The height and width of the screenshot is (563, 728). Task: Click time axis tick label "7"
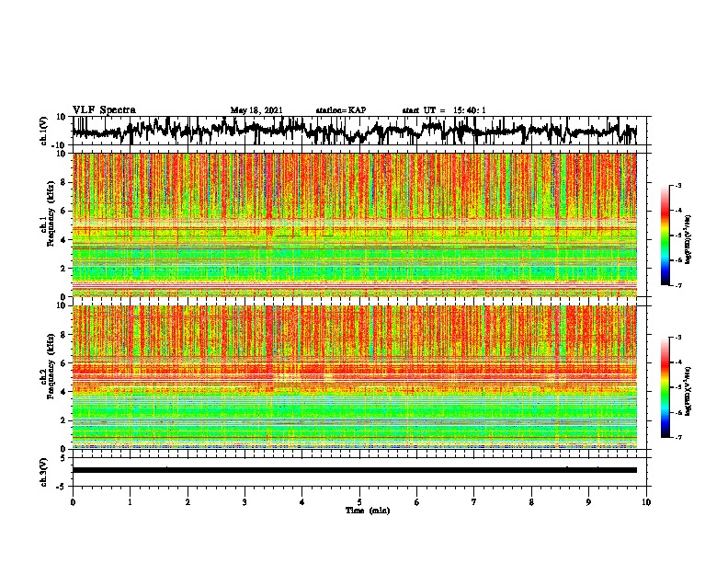coord(474,502)
